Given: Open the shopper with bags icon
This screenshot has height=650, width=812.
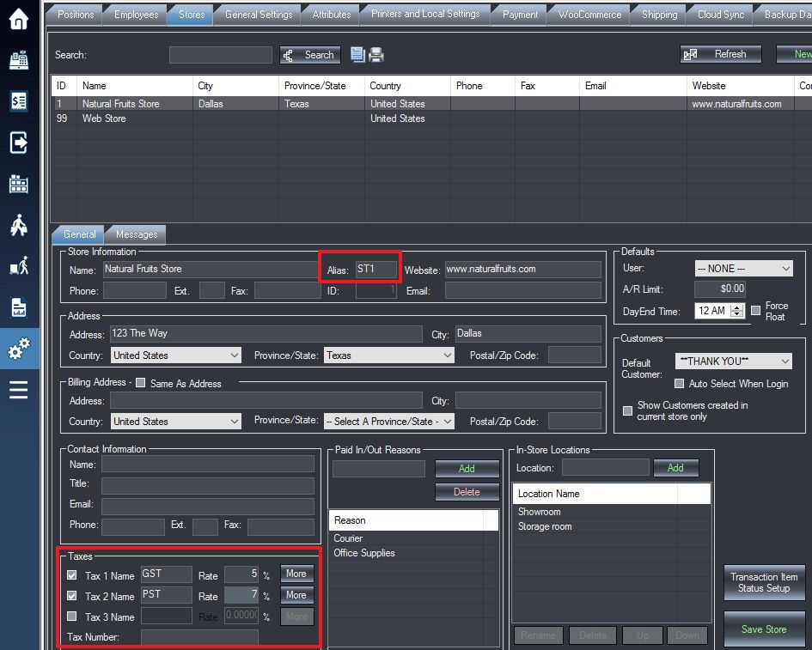Looking at the screenshot, I should (x=19, y=225).
